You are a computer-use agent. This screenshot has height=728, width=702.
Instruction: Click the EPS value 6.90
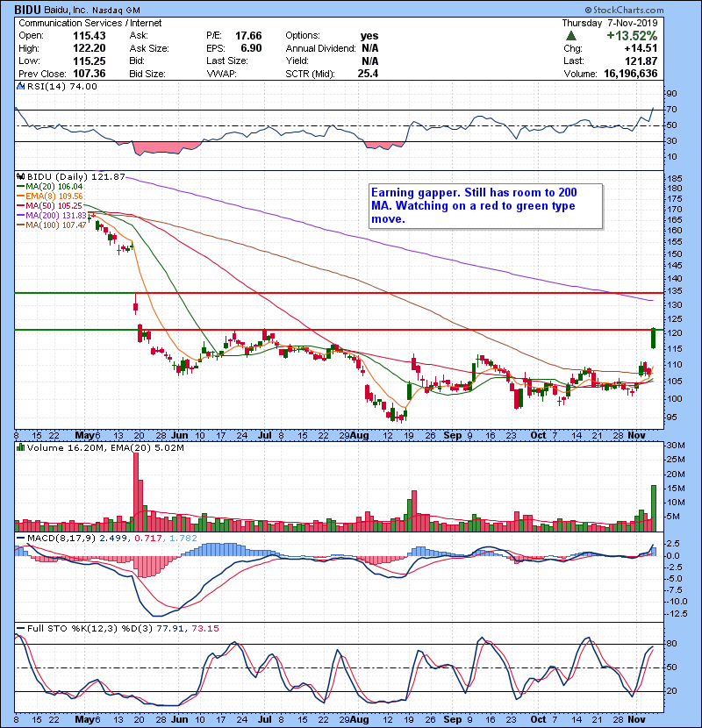coord(251,48)
